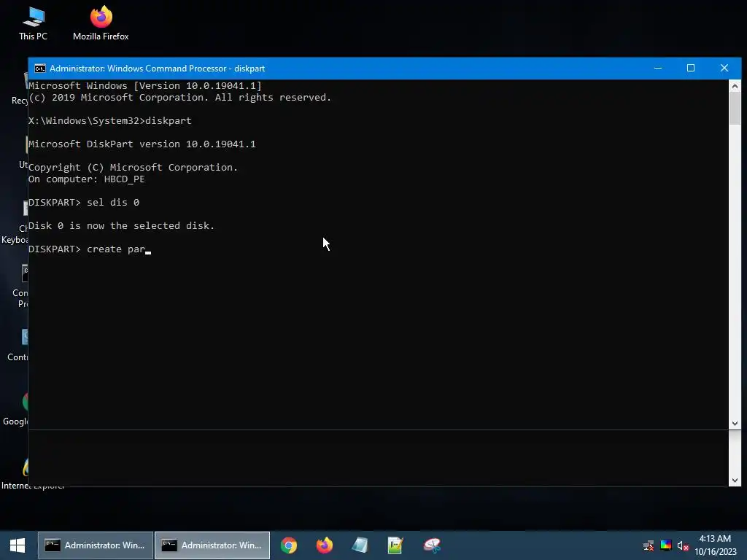Click the lower pane's scrollbar down arrow
This screenshot has height=560, width=747.
coord(735,481)
